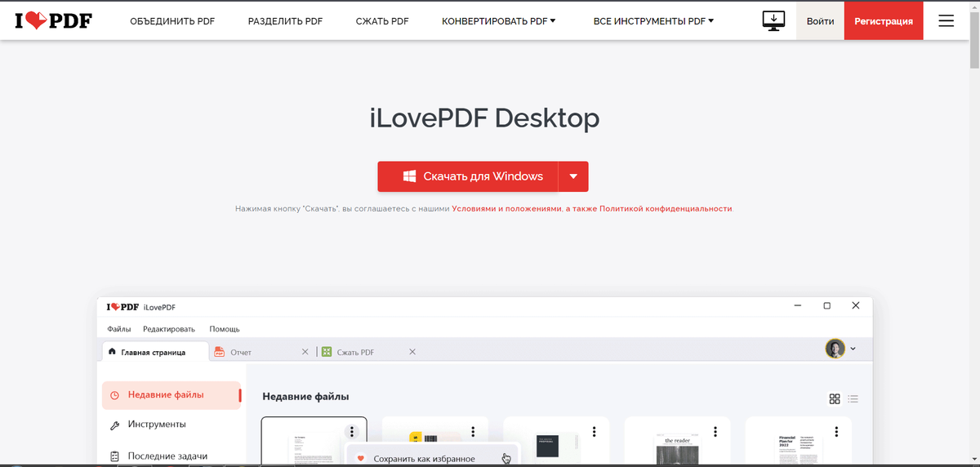This screenshot has height=467, width=980.
Task: Open the three-dots menu on Financial Plan file
Action: [835, 432]
